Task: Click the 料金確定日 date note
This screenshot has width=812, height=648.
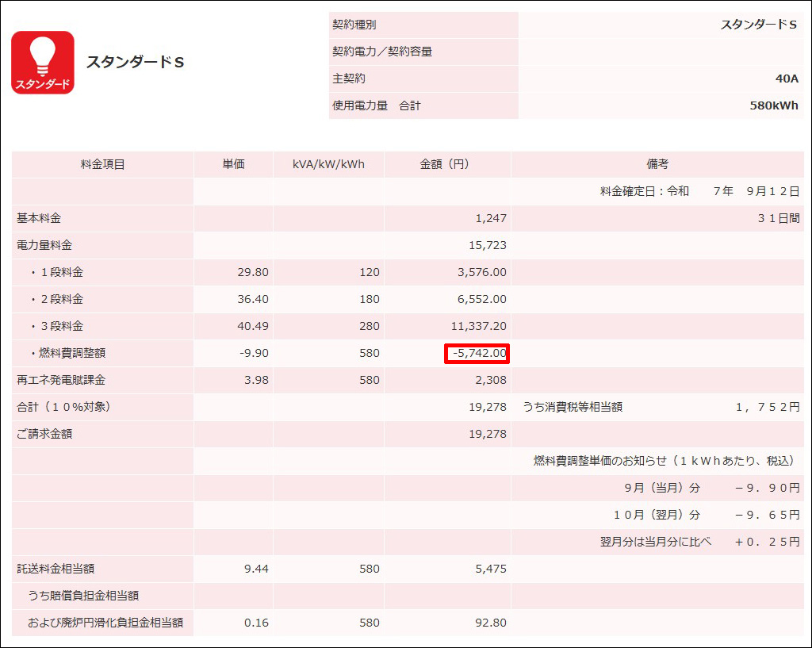Action: [x=699, y=191]
